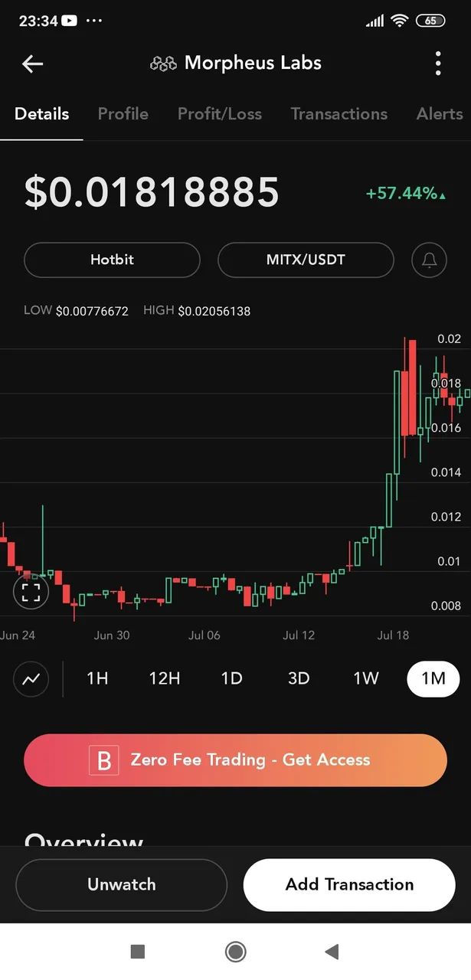The image size is (471, 980).
Task: Open the three-dot overflow menu
Action: click(438, 64)
